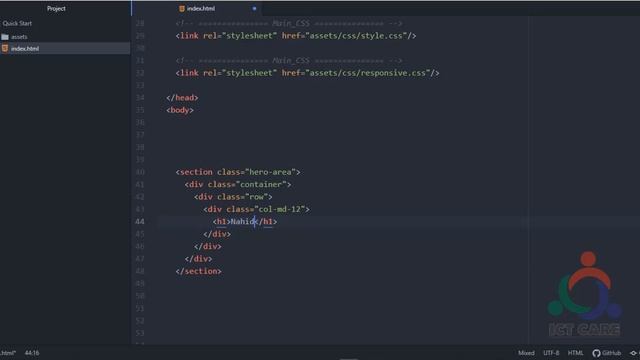This screenshot has width=640, height=360.
Task: Click line number 44 in gutter
Action: (x=140, y=222)
